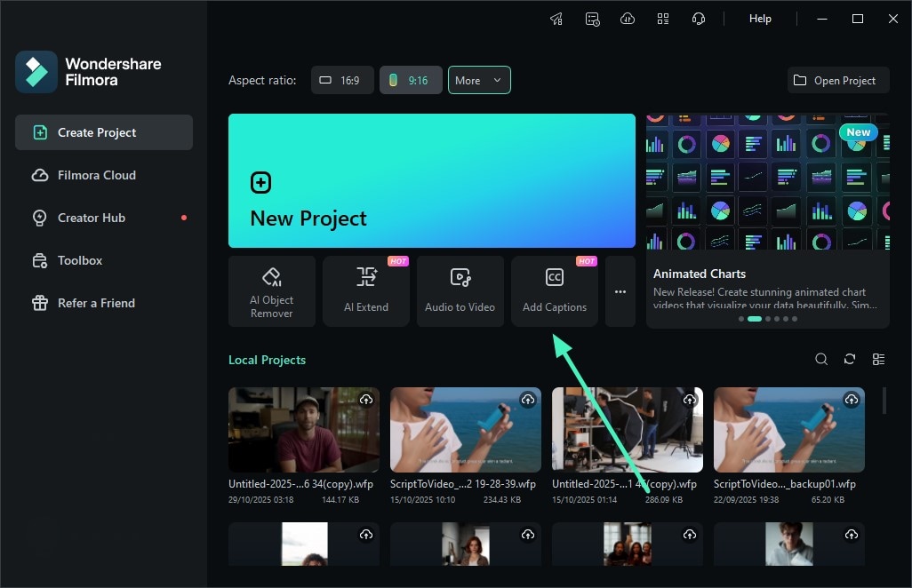Upload ScriptToVideo..._backup01.wfp to cloud
This screenshot has height=588, width=912.
(851, 399)
